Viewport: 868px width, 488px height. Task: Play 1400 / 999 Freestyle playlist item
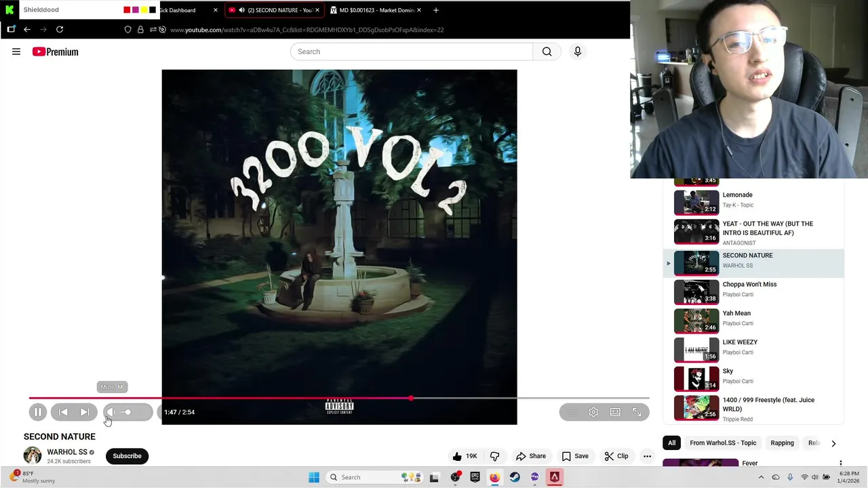point(753,409)
